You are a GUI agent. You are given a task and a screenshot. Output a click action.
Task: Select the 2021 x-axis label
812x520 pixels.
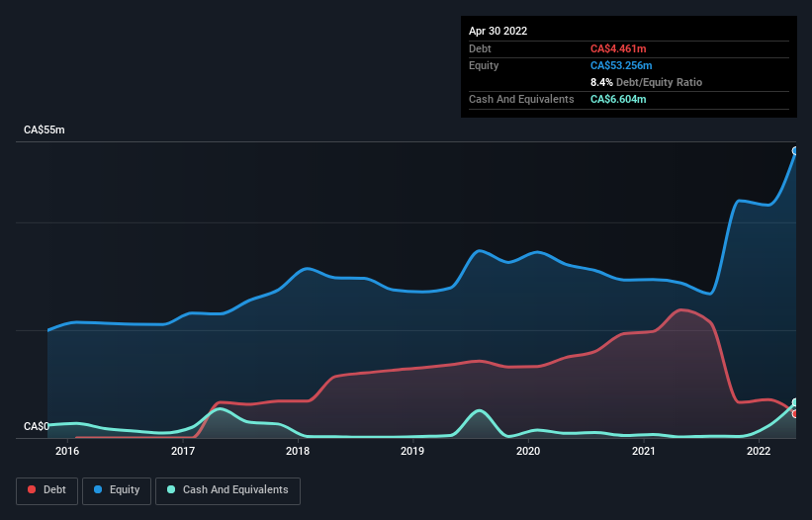click(644, 451)
